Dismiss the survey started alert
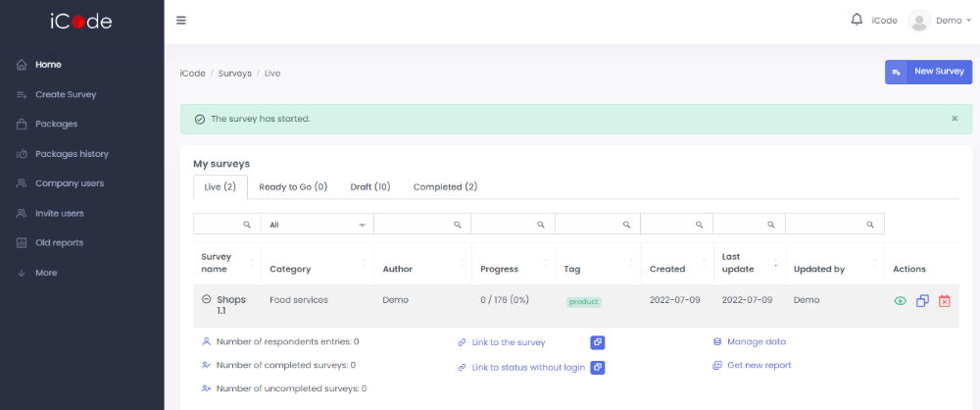Viewport: 980px width, 410px height. click(955, 119)
